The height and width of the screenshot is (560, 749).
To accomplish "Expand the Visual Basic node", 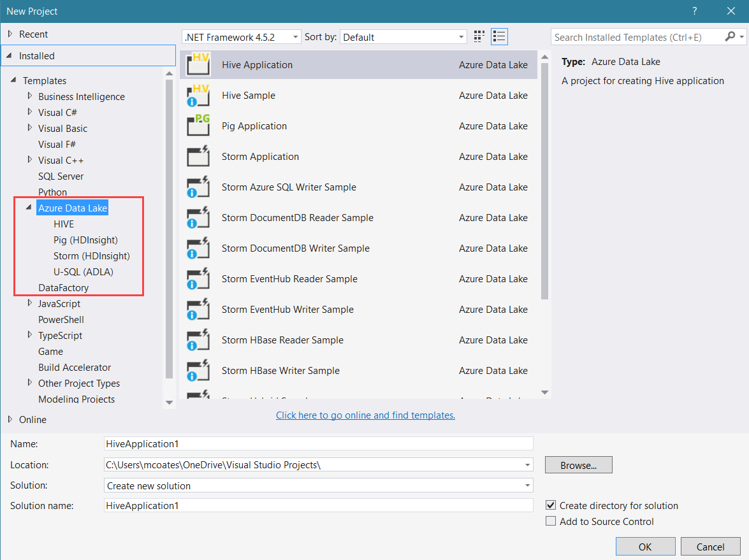I will pos(29,128).
